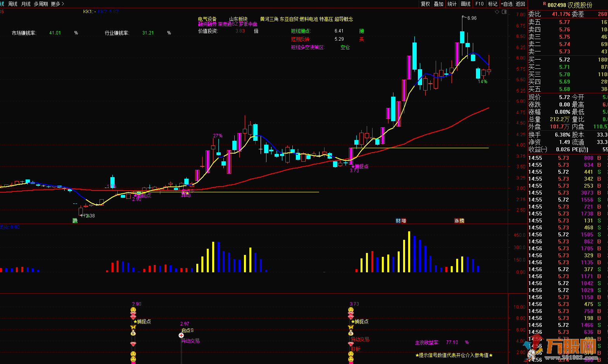Click the 2.38 low price label
Viewport: 608px width, 364px height.
(x=90, y=216)
